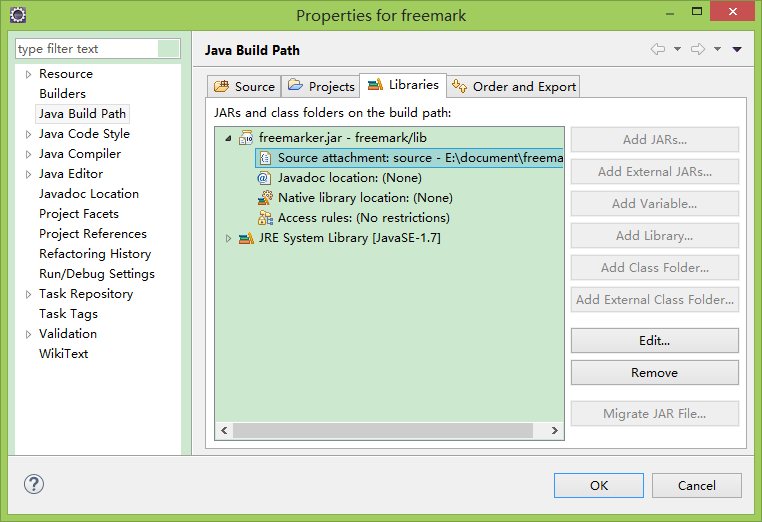The image size is (762, 522).
Task: Select Java Build Path in tree
Action: click(x=82, y=114)
